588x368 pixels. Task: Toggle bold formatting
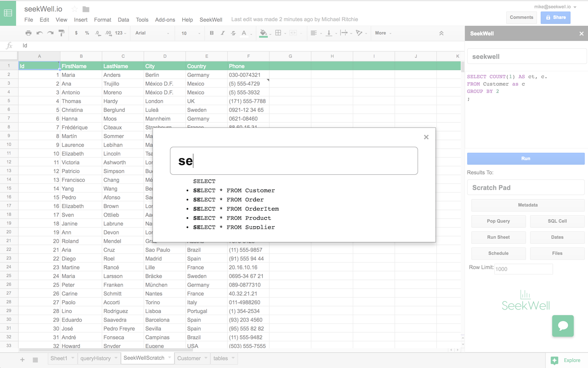(x=211, y=33)
